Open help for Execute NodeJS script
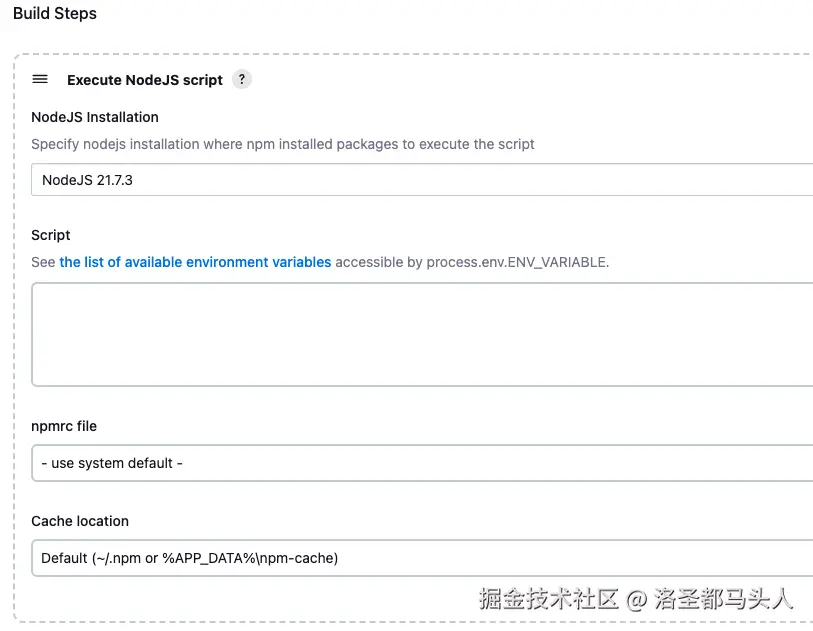This screenshot has width=813, height=631. (242, 79)
